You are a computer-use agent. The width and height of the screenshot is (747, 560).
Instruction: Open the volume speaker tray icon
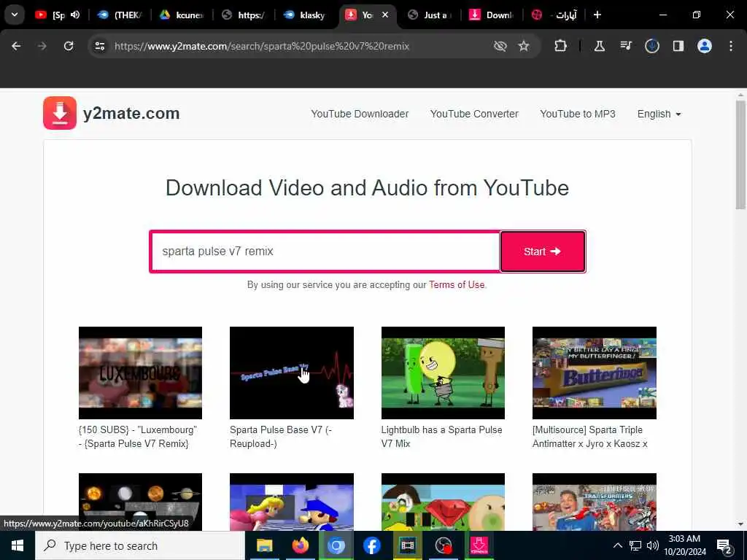pos(653,545)
